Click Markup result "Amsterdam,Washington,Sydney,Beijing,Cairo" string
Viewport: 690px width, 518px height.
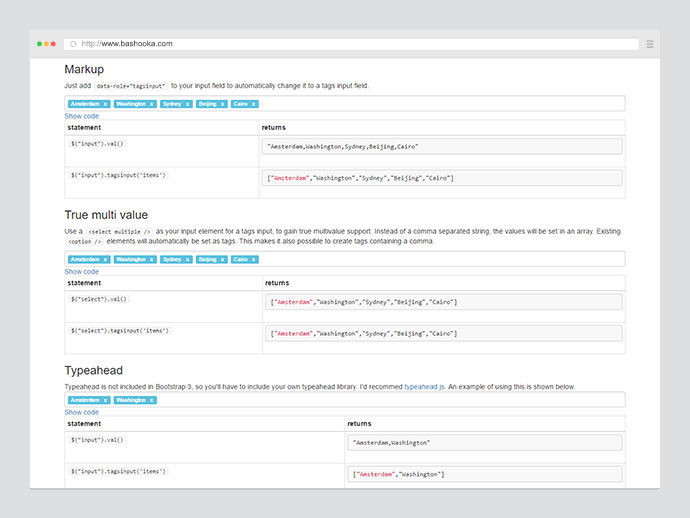point(442,147)
